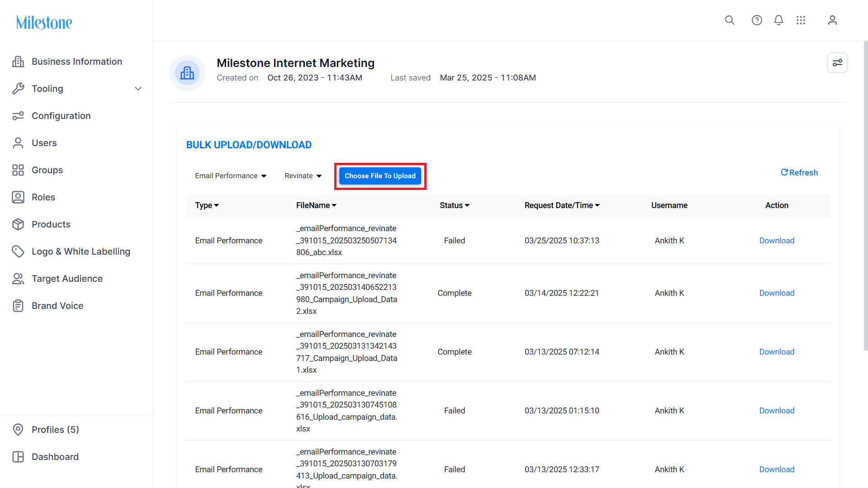Sort by Status column
Image resolution: width=868 pixels, height=488 pixels.
[x=455, y=205]
